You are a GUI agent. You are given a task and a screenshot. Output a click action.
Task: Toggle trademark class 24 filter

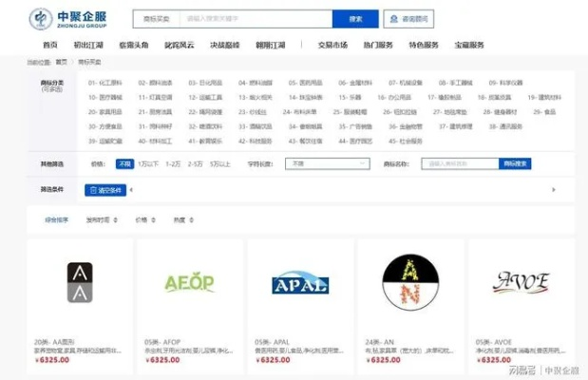coord(299,112)
